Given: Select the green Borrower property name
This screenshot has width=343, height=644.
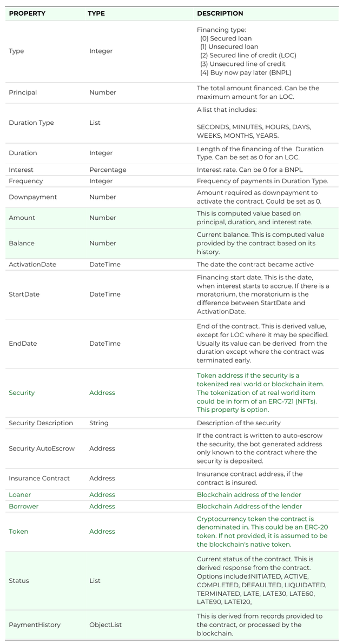Looking at the screenshot, I should click(24, 507).
